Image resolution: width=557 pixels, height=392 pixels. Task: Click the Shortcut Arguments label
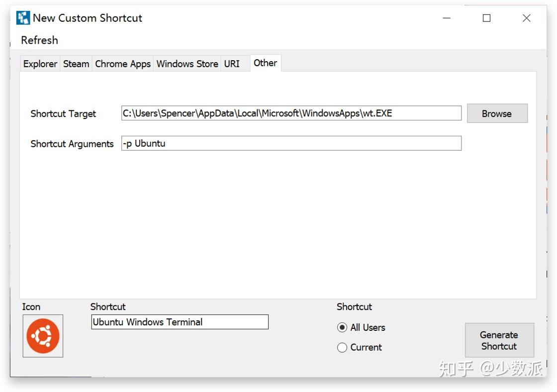click(72, 144)
